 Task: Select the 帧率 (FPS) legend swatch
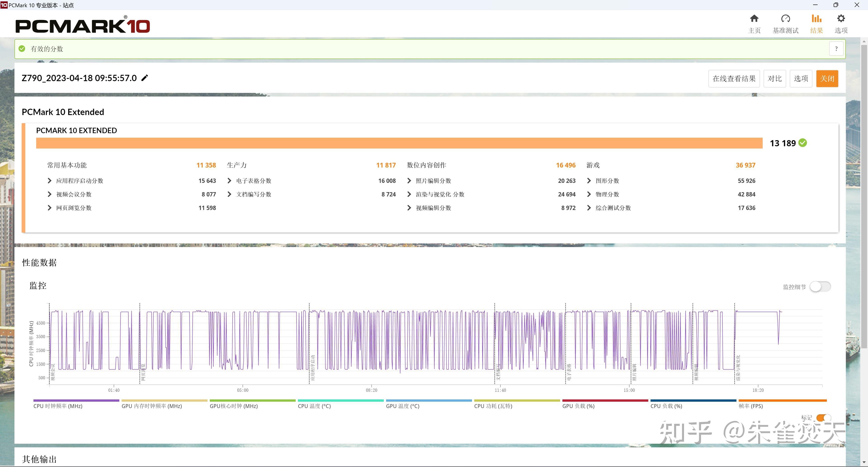click(782, 400)
